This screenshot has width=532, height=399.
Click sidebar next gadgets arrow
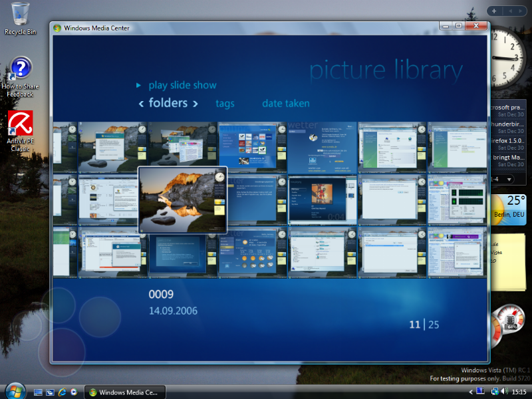pos(520,11)
